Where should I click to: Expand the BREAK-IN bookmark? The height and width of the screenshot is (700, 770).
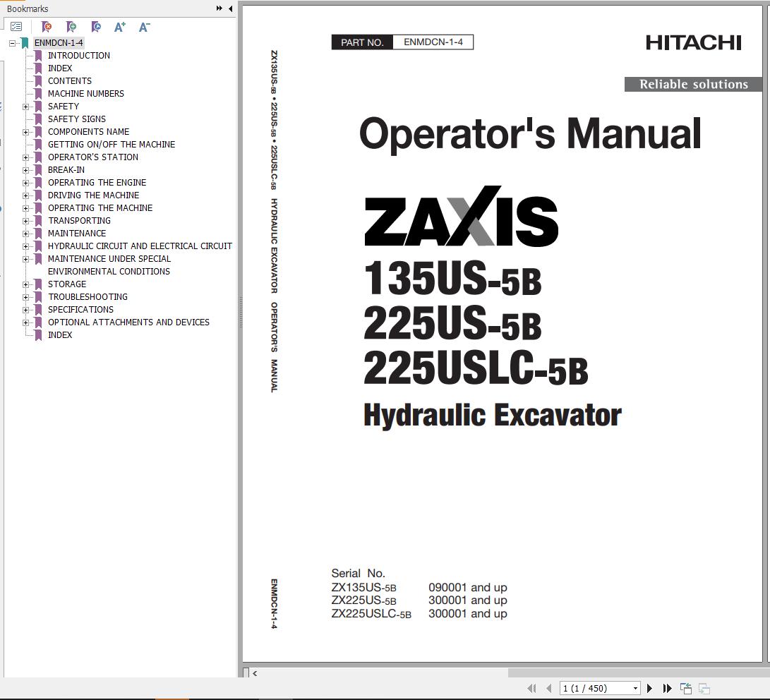(x=25, y=170)
